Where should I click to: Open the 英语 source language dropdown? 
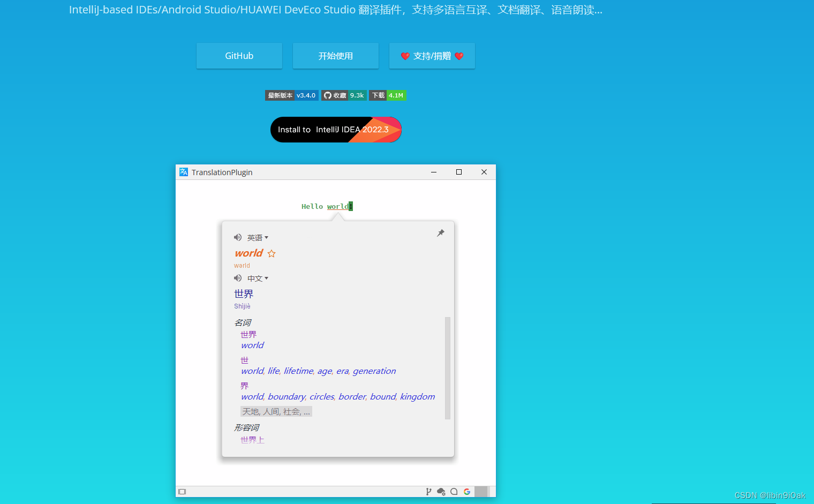(x=258, y=238)
